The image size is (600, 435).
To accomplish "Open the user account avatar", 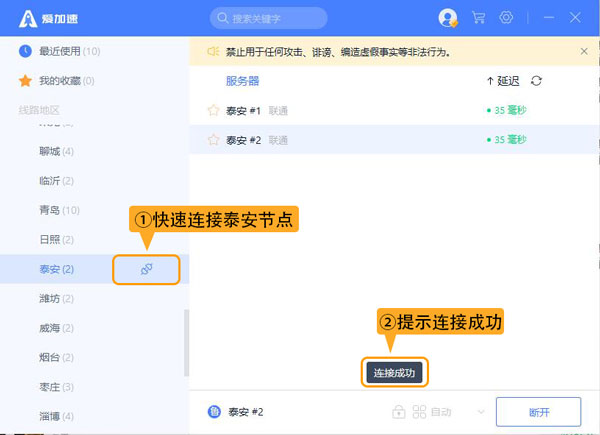I will coord(447,18).
